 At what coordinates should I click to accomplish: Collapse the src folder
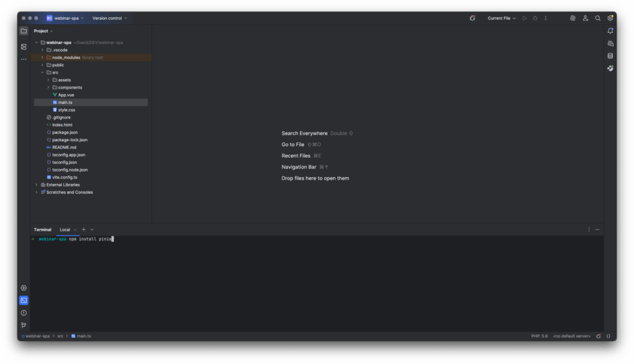42,72
